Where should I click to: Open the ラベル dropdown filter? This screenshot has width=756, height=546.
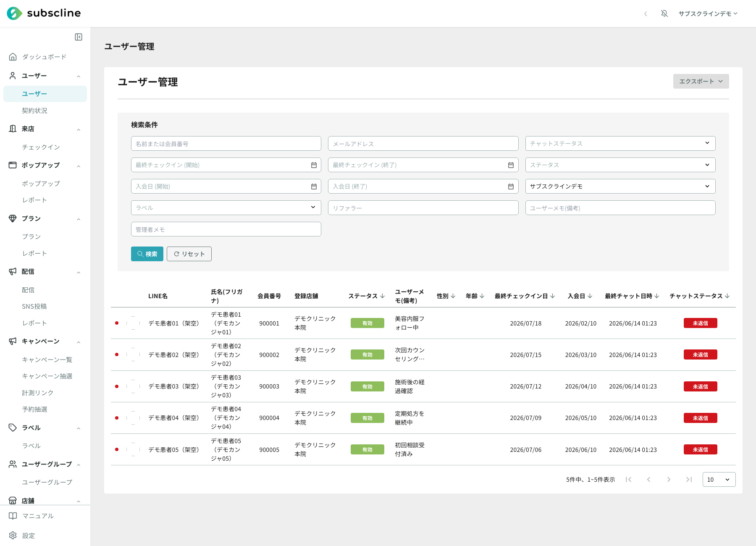point(226,207)
